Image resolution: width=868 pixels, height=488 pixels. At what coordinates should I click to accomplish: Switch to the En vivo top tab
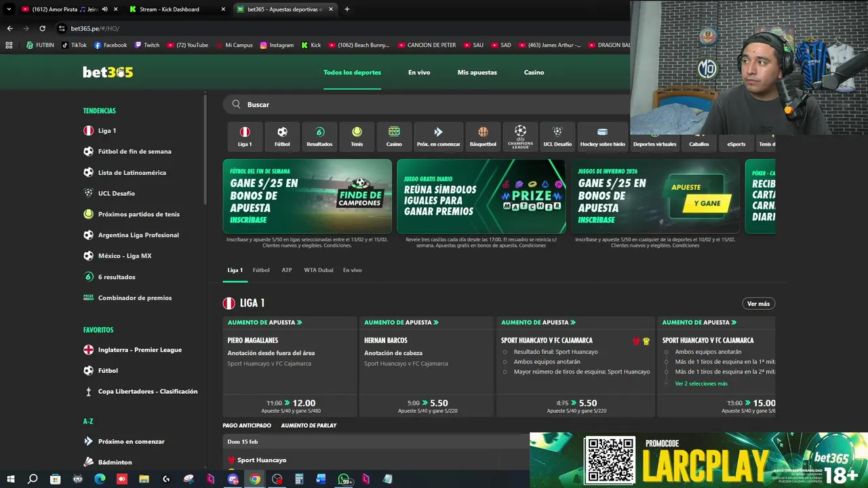coord(419,73)
